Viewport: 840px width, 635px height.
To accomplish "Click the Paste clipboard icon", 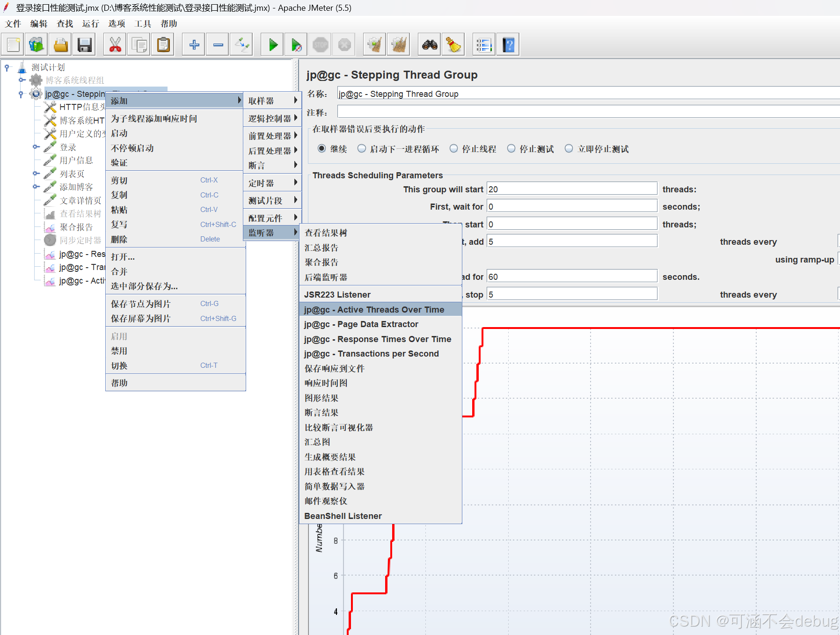I will pos(163,45).
